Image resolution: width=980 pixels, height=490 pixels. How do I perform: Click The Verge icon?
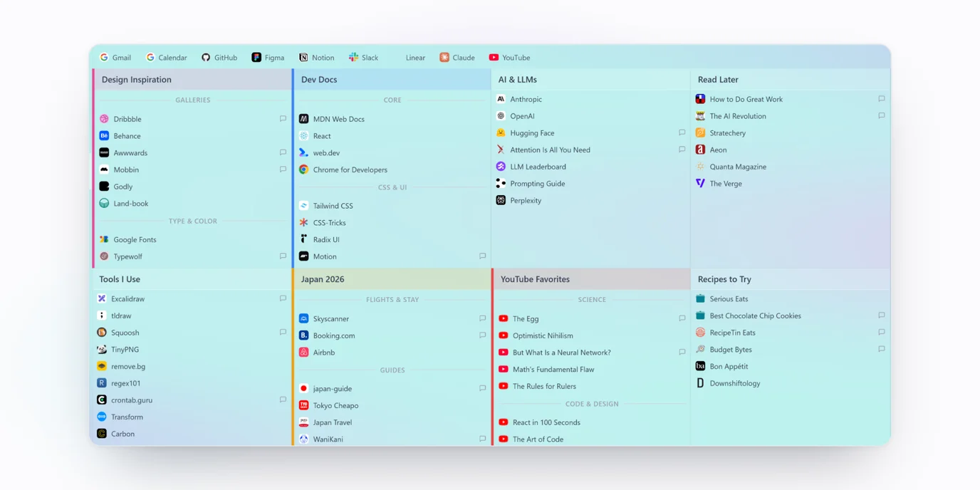700,184
